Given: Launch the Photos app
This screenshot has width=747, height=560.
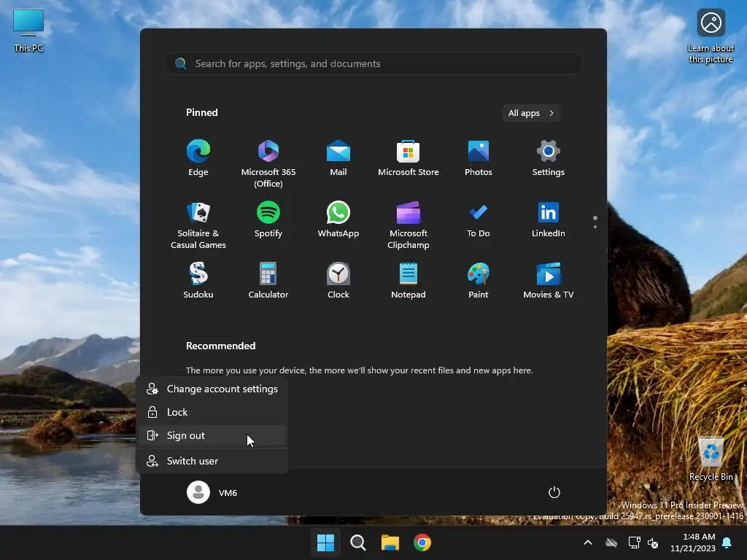Looking at the screenshot, I should coord(479,158).
